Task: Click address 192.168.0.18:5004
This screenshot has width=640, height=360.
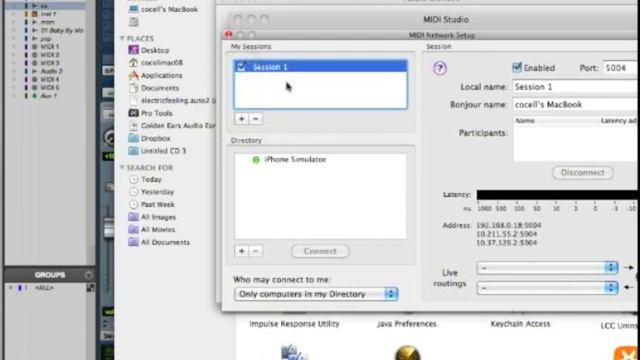Action: tap(509, 225)
